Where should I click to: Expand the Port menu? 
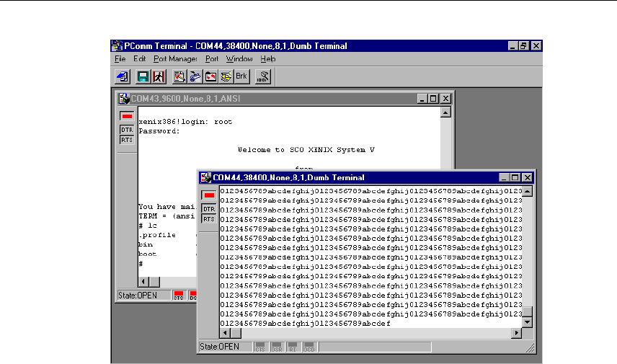click(211, 58)
